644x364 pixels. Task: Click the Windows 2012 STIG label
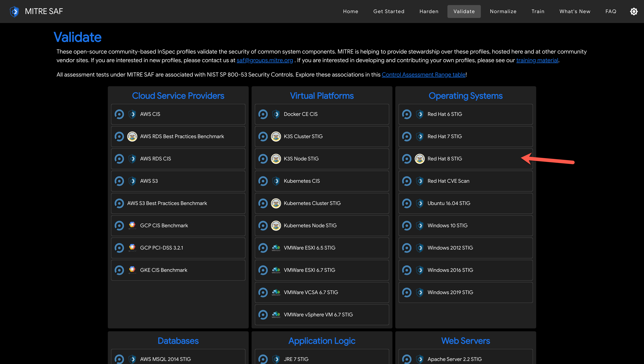(x=450, y=248)
